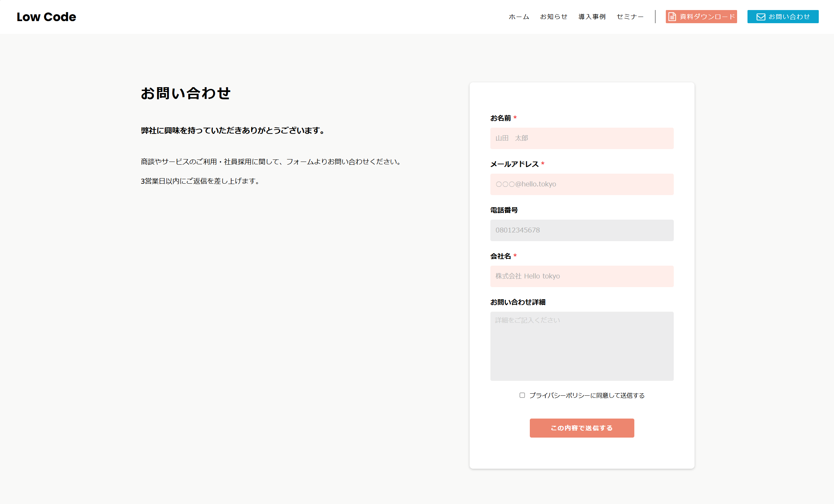Navigate to 導入事例
834x504 pixels.
click(x=592, y=16)
